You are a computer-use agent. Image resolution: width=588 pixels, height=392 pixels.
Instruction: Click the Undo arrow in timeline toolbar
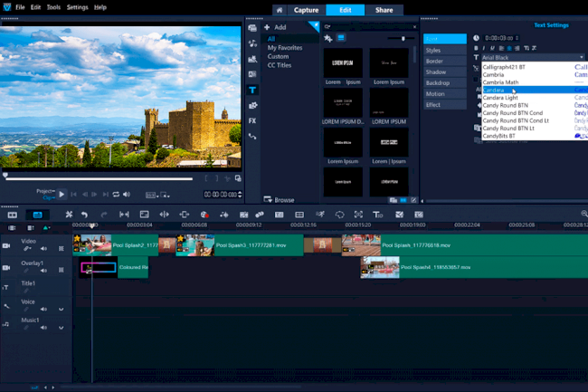tap(84, 215)
